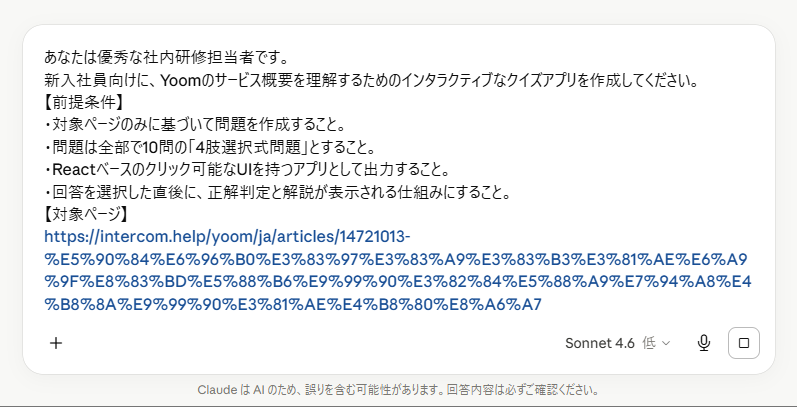797x407 pixels.
Task: Click the URL line starting with %9F%E8%83%BD
Action: (x=397, y=281)
